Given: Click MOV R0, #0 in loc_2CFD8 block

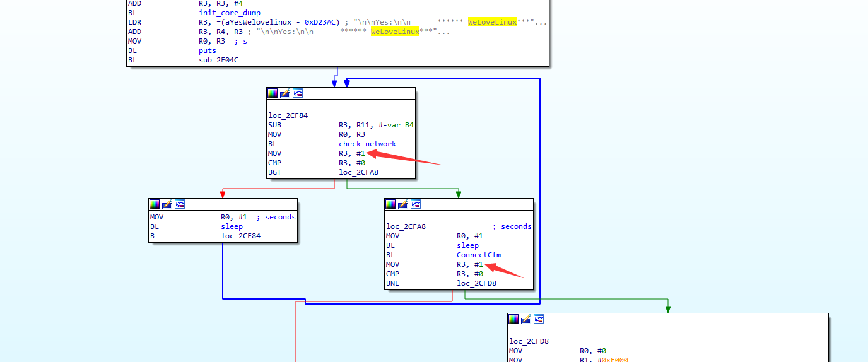Looking at the screenshot, I should coord(558,351).
